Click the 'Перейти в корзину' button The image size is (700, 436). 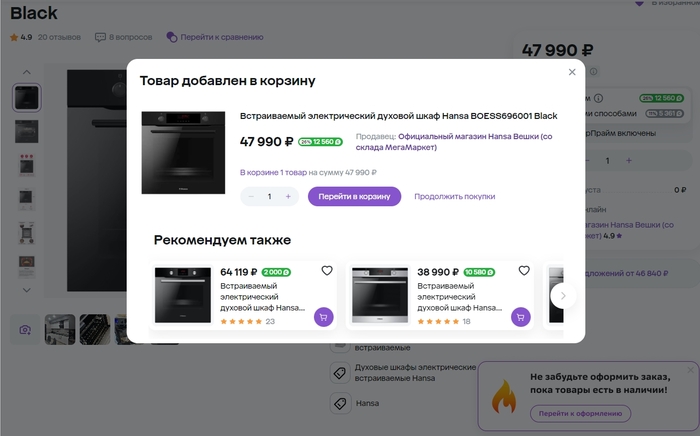click(x=354, y=196)
